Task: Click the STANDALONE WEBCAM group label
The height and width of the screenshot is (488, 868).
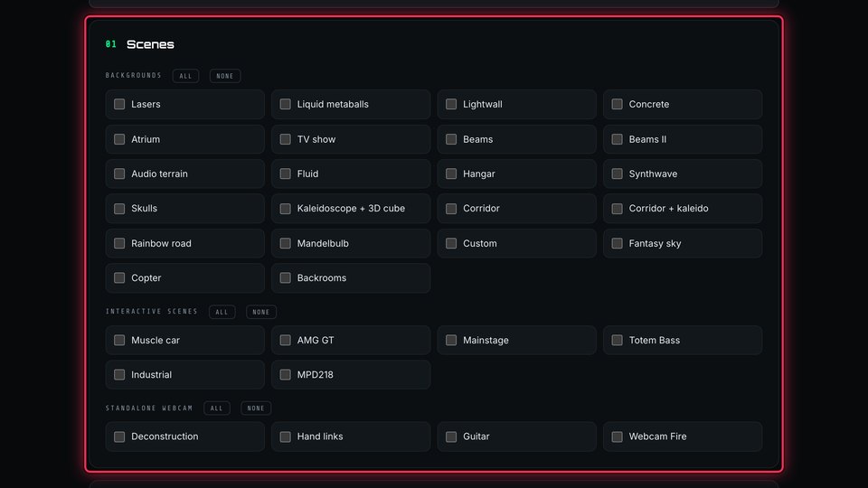Action: [x=149, y=408]
